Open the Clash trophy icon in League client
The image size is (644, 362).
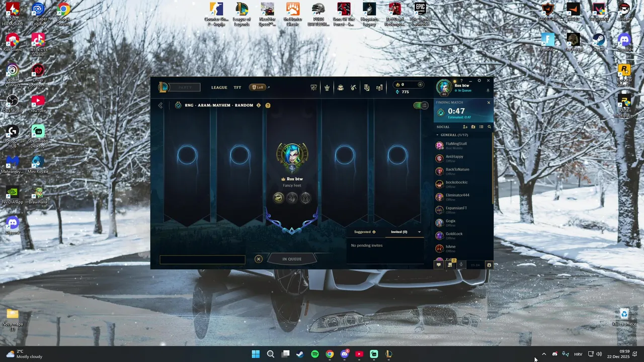click(313, 87)
